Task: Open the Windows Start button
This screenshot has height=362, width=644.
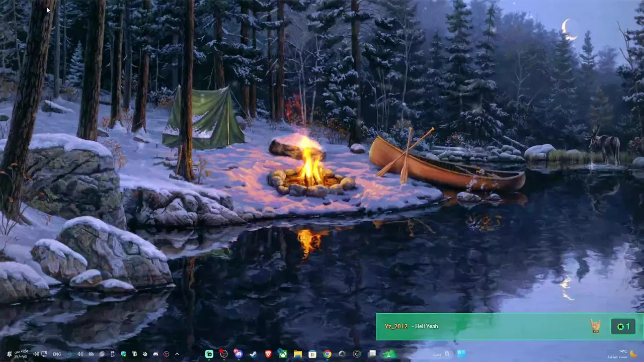Action: [461, 354]
